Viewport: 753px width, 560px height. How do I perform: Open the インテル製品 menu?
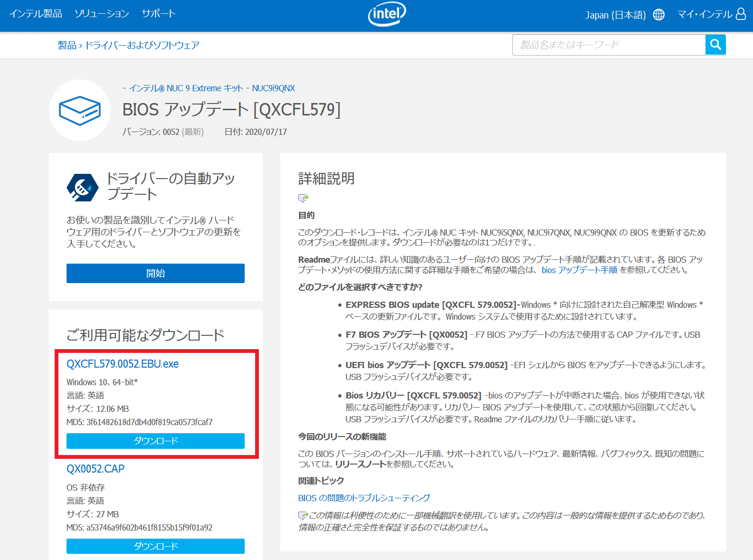pyautogui.click(x=36, y=14)
